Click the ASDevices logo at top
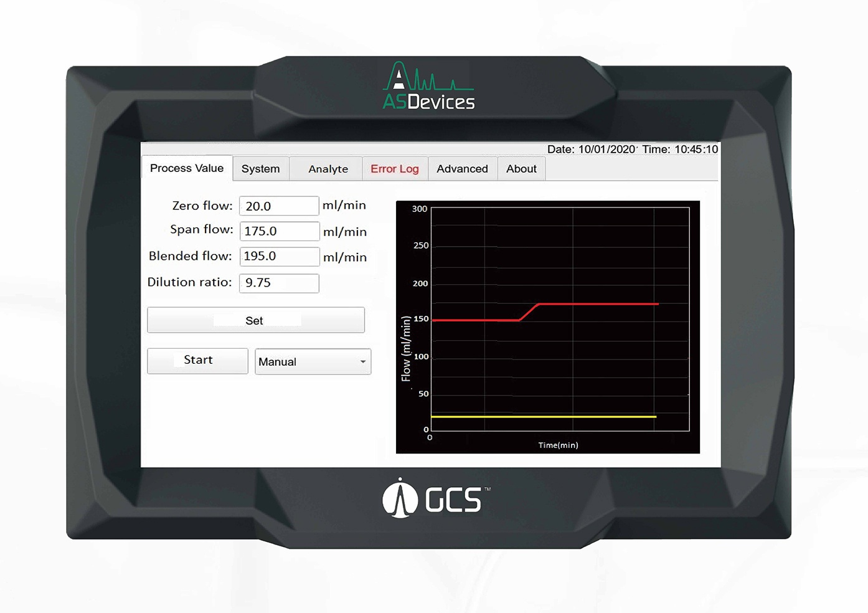868x613 pixels. coord(428,87)
